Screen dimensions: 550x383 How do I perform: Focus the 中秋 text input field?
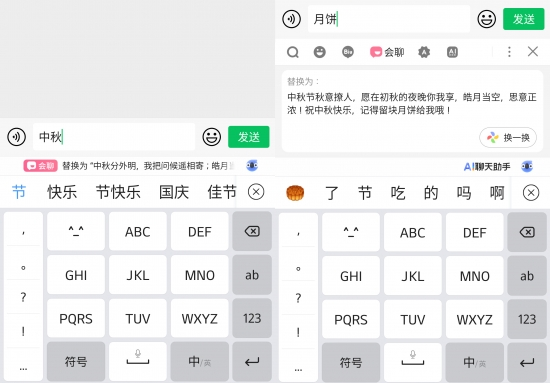click(114, 137)
